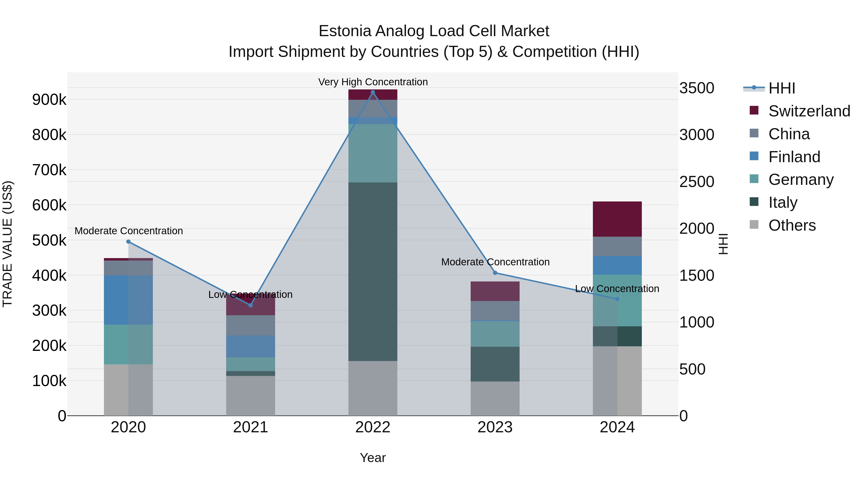
Task: Click the Germany segment of the 2024 bar
Action: [x=617, y=301]
